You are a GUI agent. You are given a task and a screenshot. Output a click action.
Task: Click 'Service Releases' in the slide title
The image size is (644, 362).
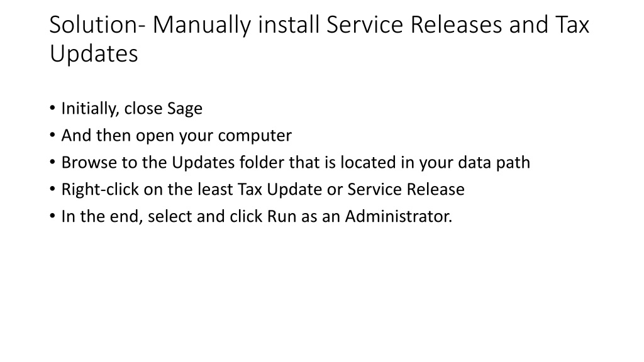click(414, 25)
